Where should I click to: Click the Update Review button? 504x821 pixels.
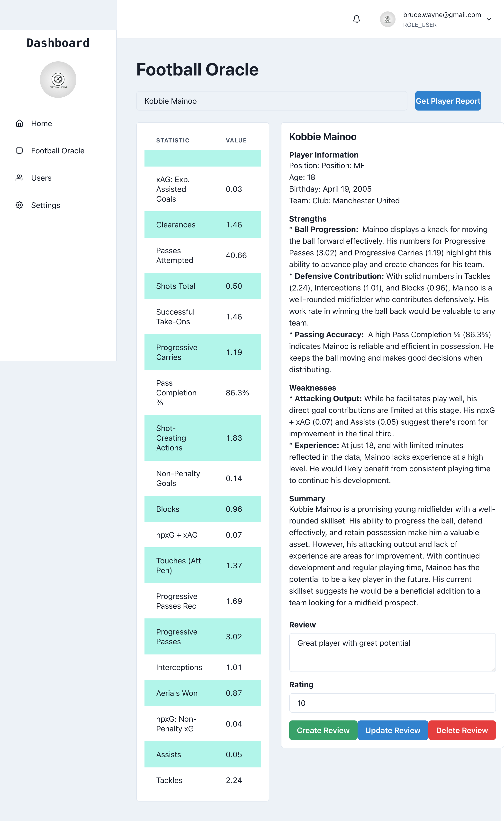click(x=392, y=730)
